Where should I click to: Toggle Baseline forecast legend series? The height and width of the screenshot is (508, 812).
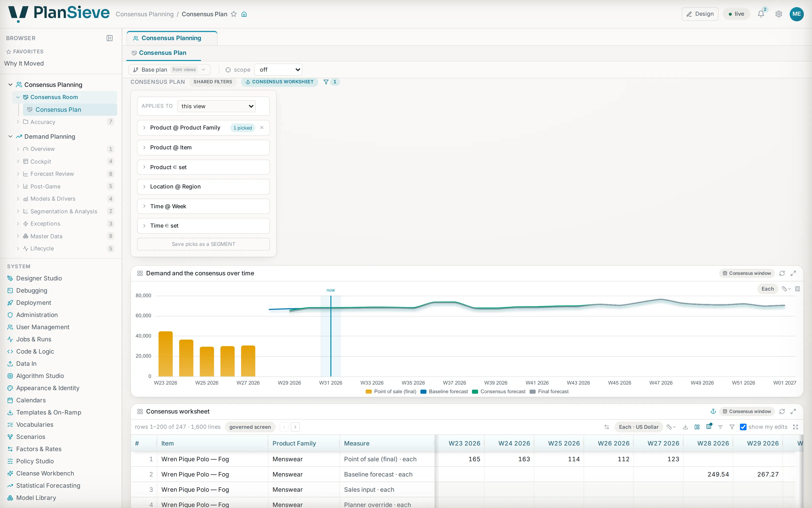coord(444,392)
